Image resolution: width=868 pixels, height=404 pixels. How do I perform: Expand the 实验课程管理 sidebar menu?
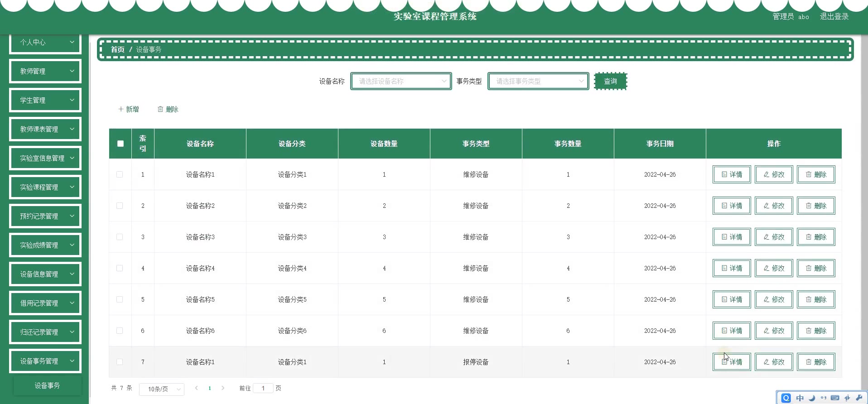click(45, 187)
